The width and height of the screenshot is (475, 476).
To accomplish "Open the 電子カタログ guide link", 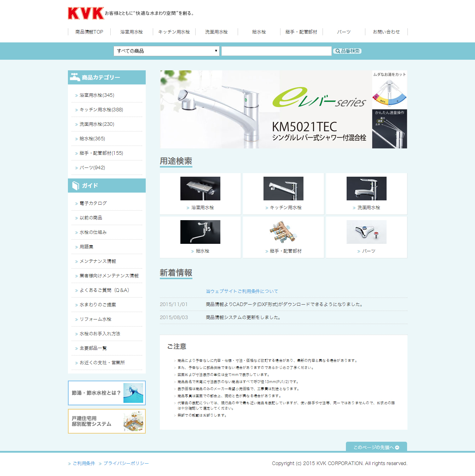I will (x=93, y=203).
